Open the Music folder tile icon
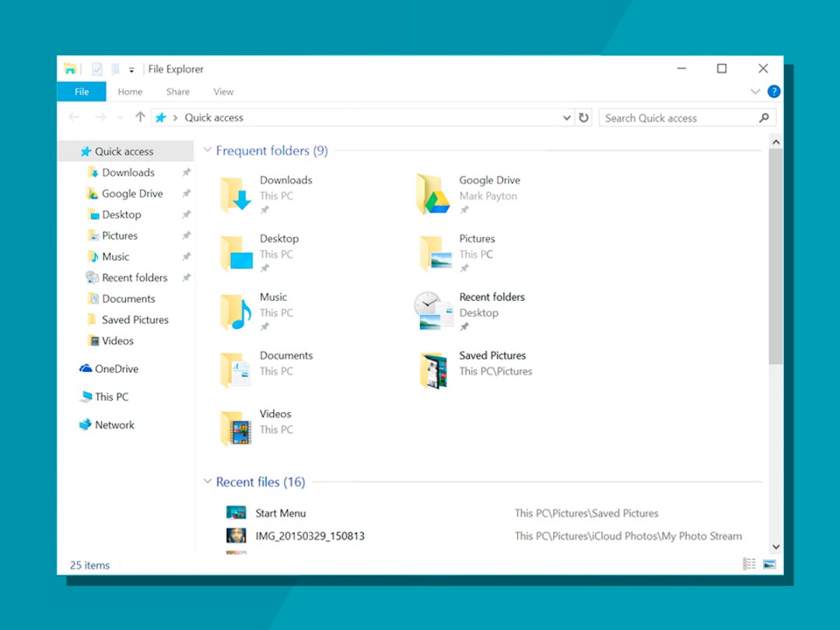Image resolution: width=840 pixels, height=630 pixels. pos(236,311)
